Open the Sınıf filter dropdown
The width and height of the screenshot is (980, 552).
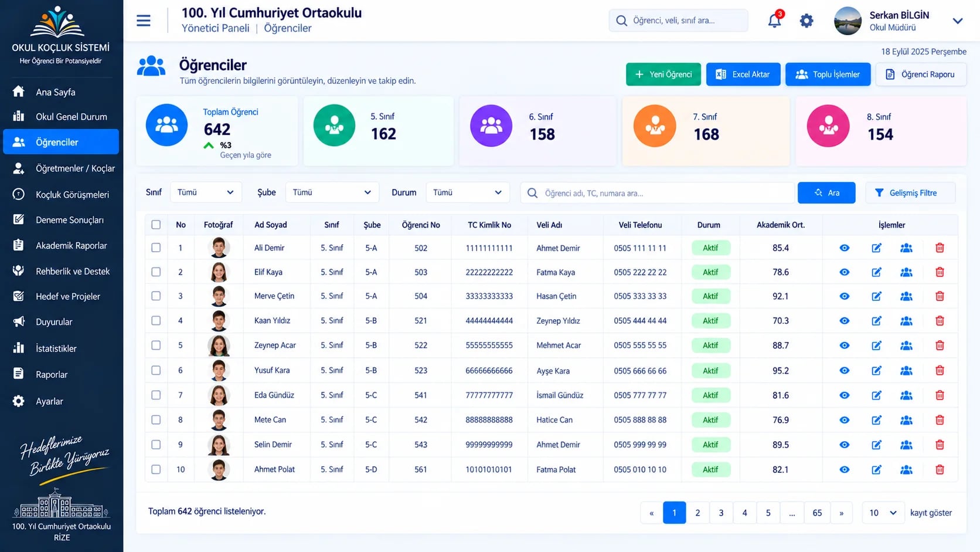[x=206, y=192]
